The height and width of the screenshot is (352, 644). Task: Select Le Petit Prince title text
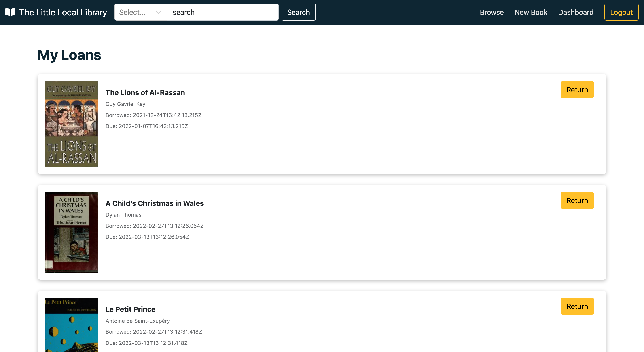131,309
